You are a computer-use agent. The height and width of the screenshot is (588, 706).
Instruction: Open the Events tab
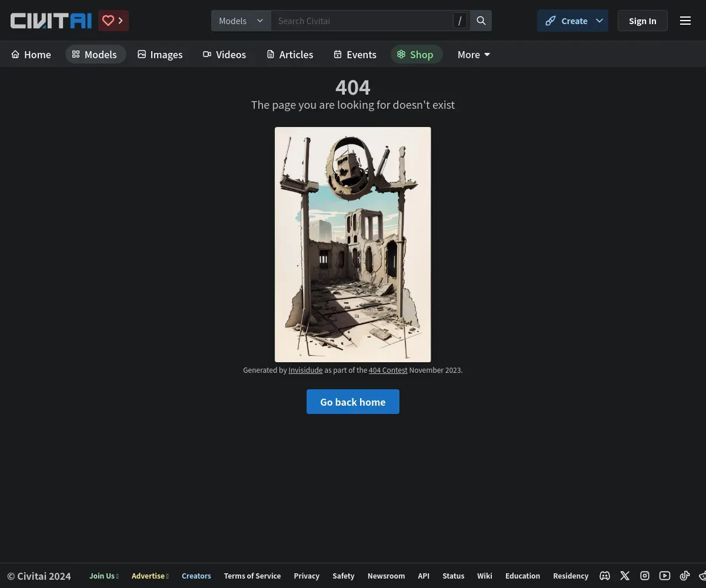point(355,55)
